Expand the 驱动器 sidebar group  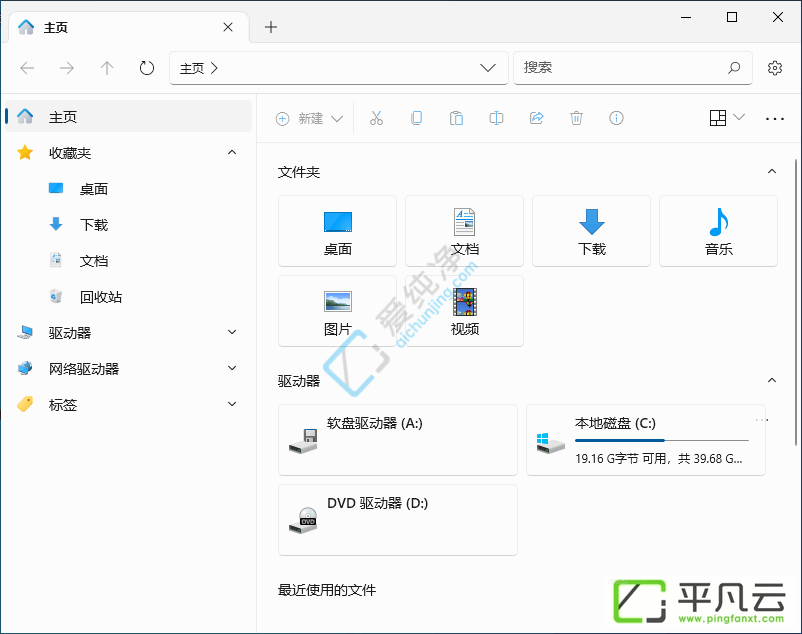point(232,332)
